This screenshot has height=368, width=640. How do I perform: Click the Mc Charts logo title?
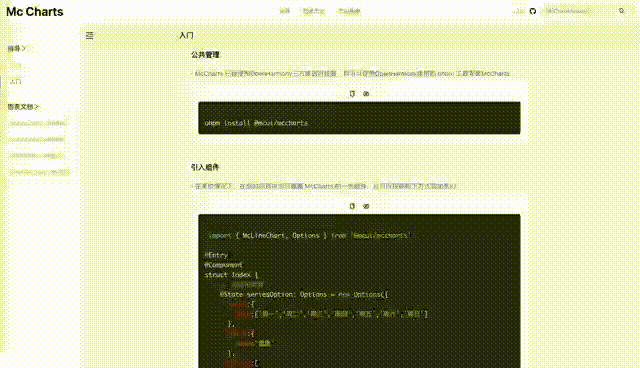click(35, 12)
